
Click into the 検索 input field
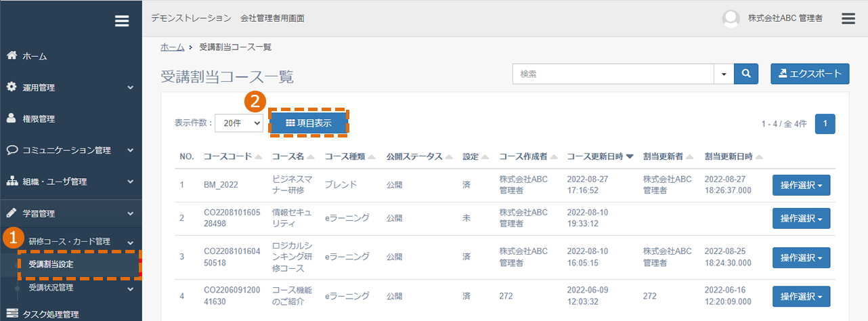click(614, 74)
